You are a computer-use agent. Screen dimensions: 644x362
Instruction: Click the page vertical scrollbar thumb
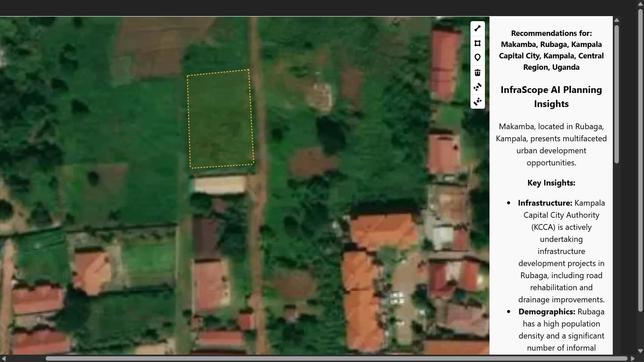click(641, 160)
